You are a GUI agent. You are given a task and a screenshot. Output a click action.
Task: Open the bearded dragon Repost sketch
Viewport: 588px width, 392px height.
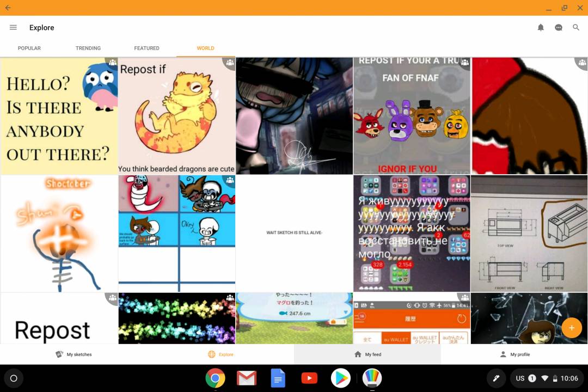point(176,116)
